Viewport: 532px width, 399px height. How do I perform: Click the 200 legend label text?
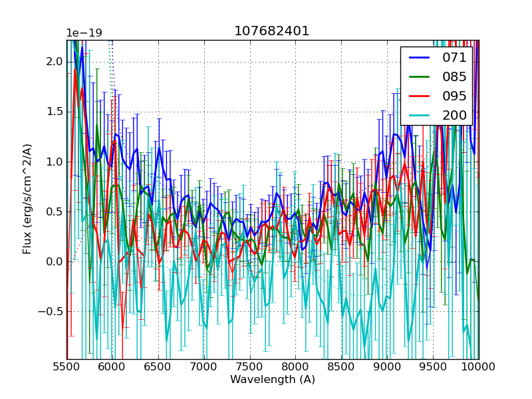click(x=454, y=116)
